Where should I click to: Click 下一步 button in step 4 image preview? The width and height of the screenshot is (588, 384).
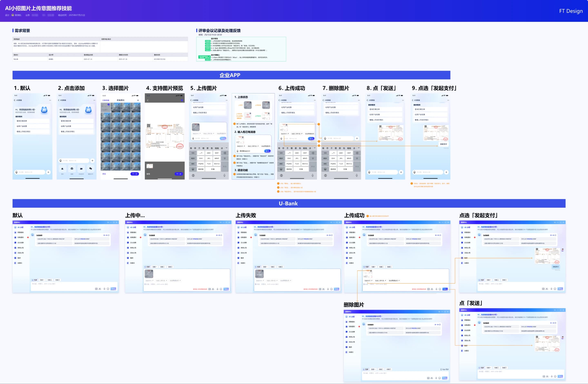coord(179,174)
